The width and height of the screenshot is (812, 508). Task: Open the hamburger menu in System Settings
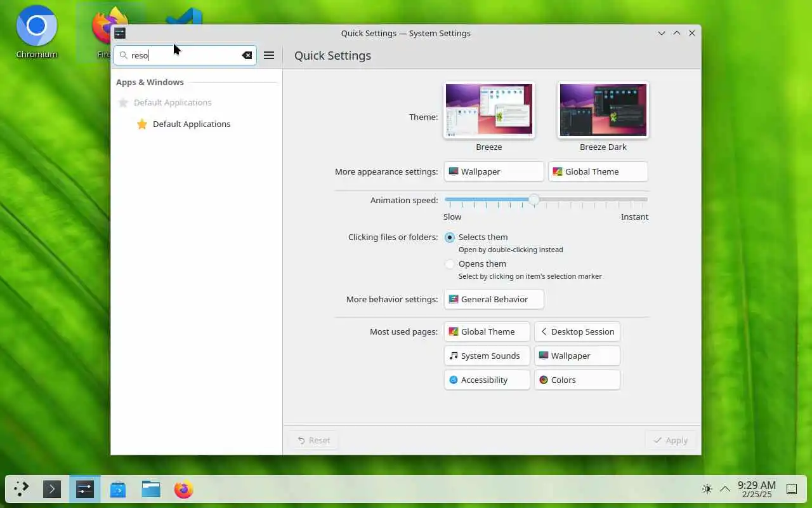269,55
